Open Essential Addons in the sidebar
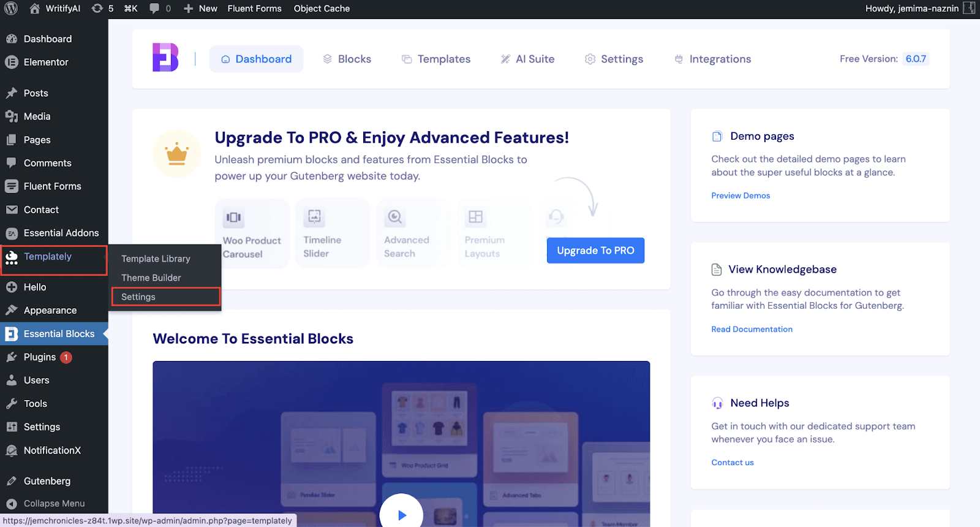Viewport: 980px width, 527px height. (54, 233)
